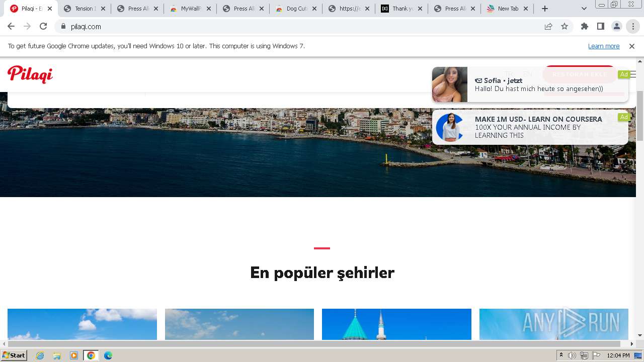Open Chrome extensions puzzle icon
644x362 pixels.
(x=585, y=27)
